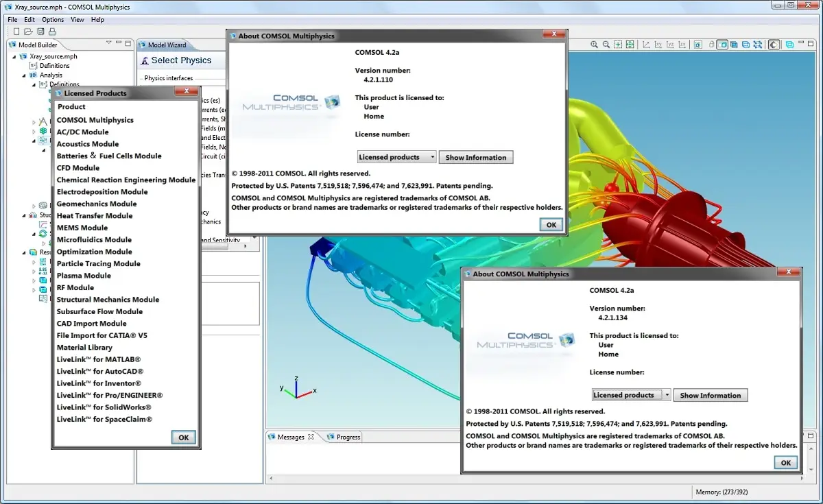Click the New model toolbar icon
The width and height of the screenshot is (823, 504).
(x=16, y=32)
